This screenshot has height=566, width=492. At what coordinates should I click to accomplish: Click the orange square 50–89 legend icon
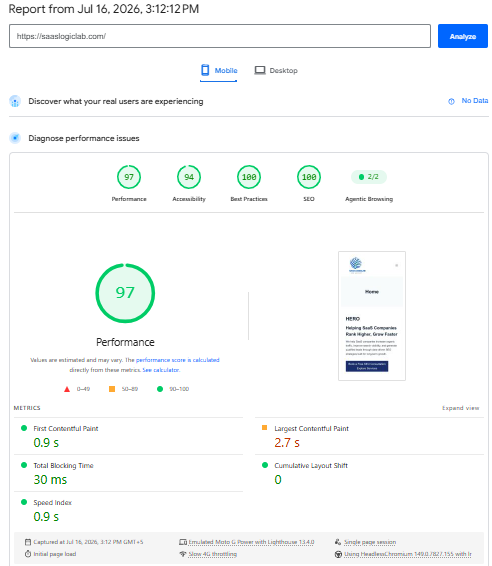[112, 389]
